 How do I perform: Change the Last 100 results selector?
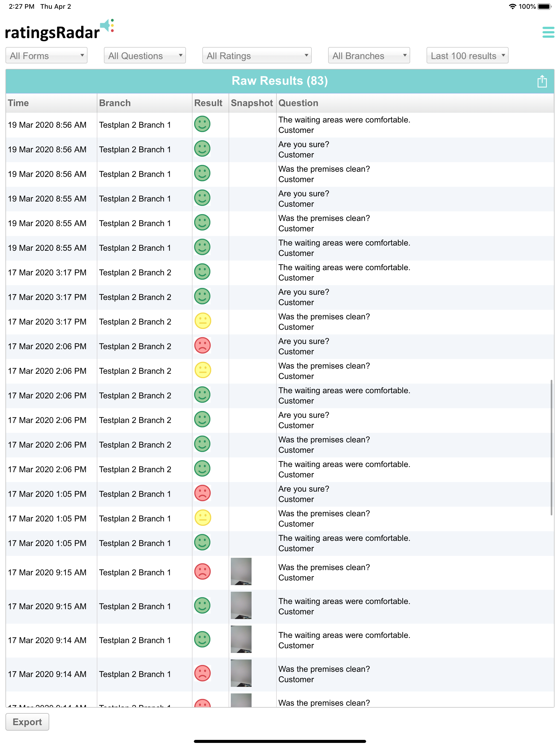pyautogui.click(x=467, y=56)
